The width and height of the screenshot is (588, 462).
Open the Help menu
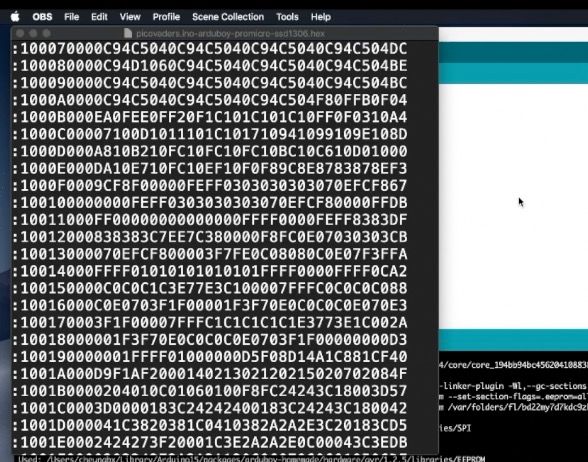pos(321,17)
